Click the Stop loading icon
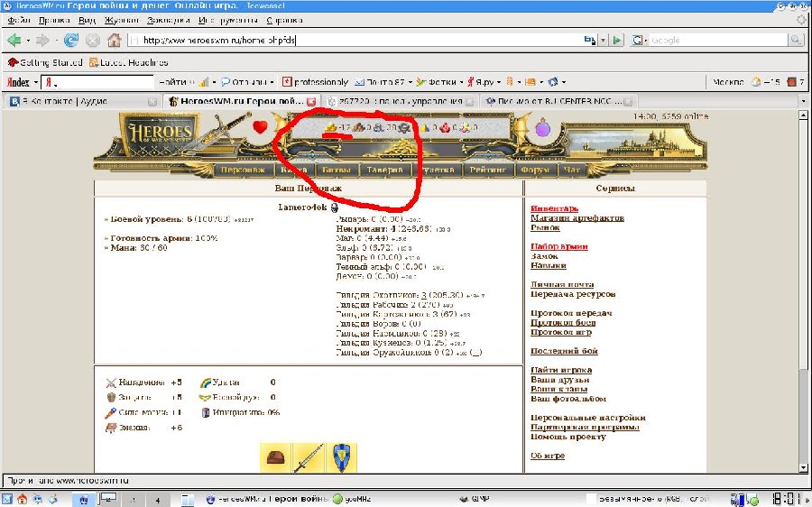 92,41
